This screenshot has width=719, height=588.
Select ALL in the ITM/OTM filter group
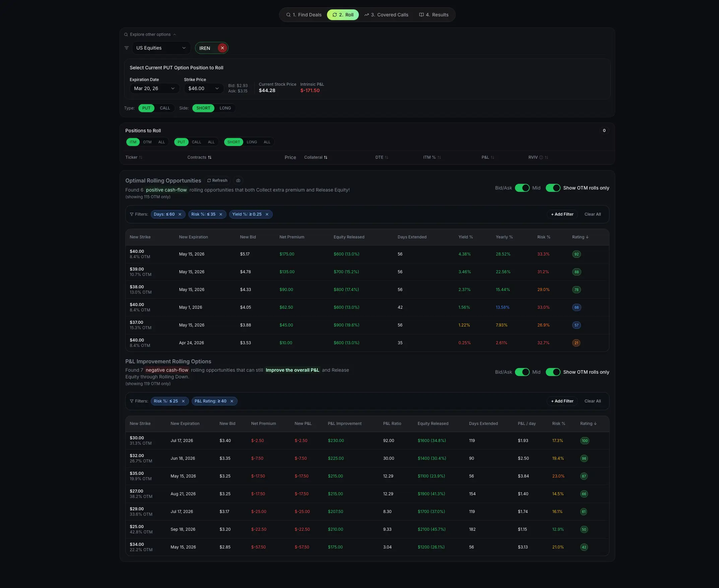tap(161, 142)
